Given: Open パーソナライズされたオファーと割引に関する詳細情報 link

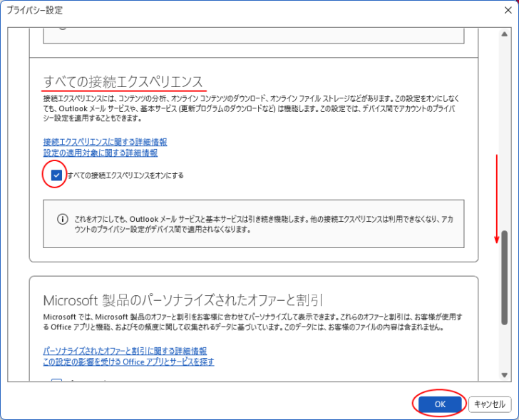Looking at the screenshot, I should (125, 351).
